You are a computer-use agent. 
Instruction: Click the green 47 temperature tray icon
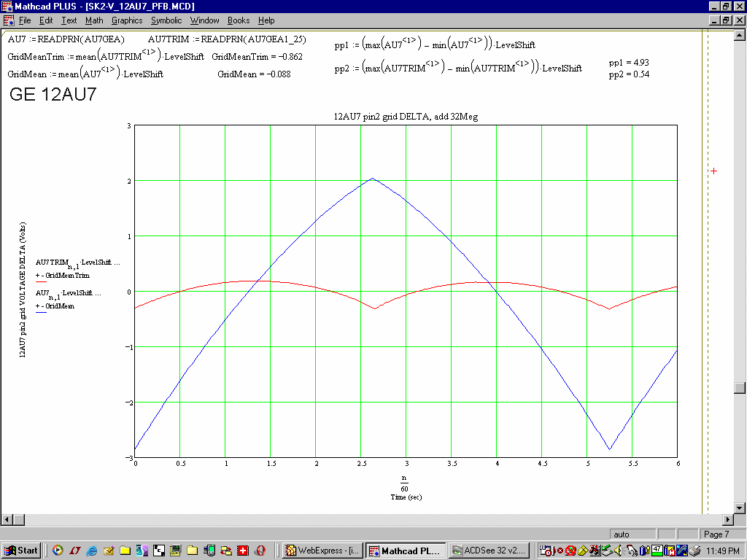coord(657,551)
